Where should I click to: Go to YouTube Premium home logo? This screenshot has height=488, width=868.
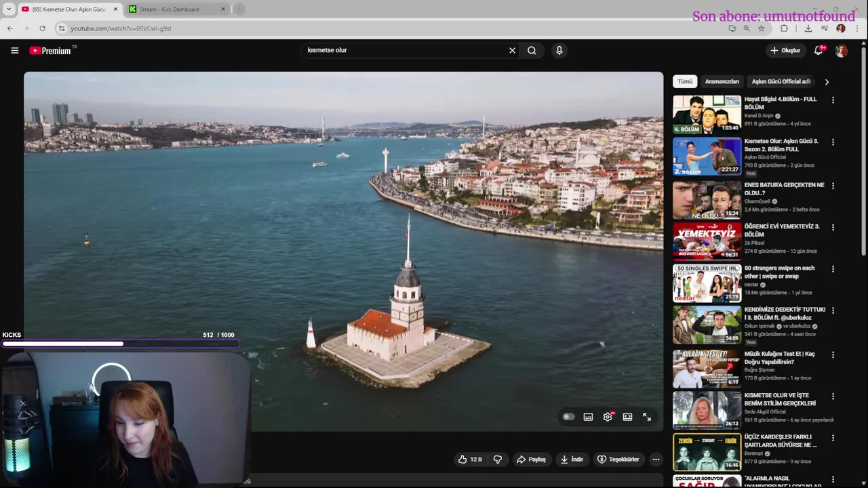52,50
